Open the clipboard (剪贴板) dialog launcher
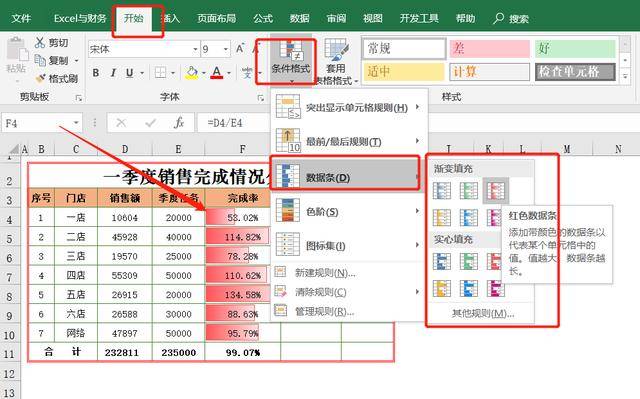640x399 pixels. (78, 98)
